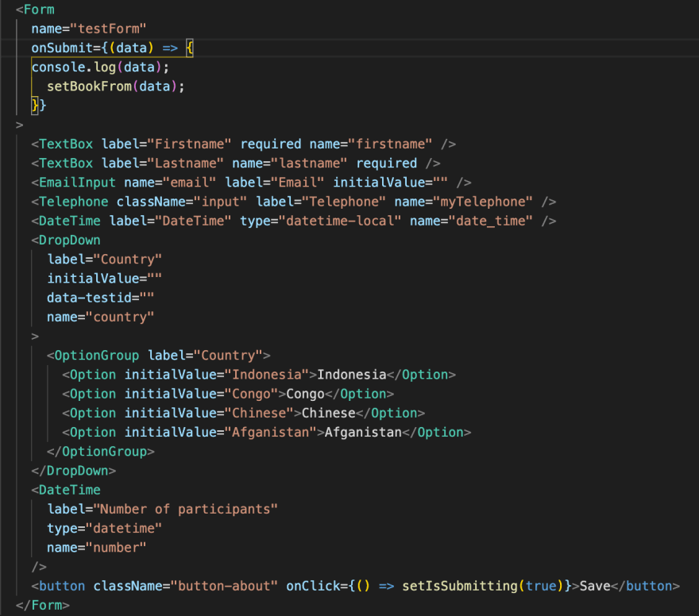
Task: Click the "myTelephone" name string
Action: click(483, 202)
